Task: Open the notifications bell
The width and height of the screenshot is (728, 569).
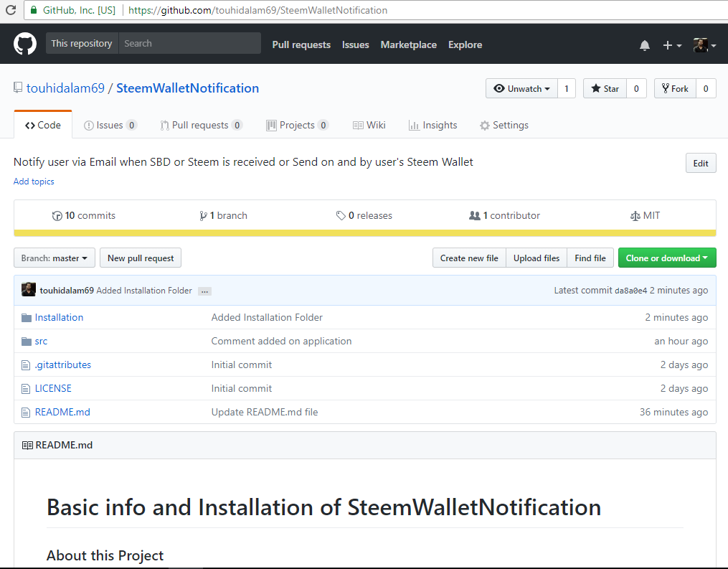Action: point(644,45)
